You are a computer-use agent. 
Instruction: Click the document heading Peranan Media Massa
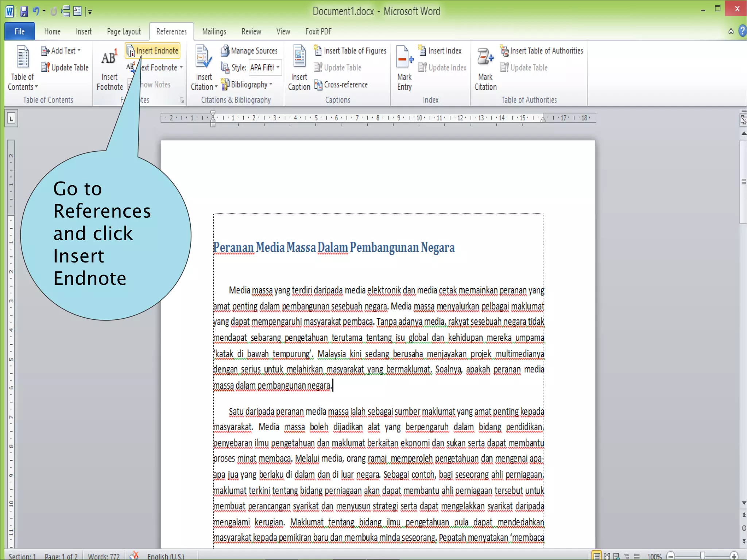(x=334, y=247)
